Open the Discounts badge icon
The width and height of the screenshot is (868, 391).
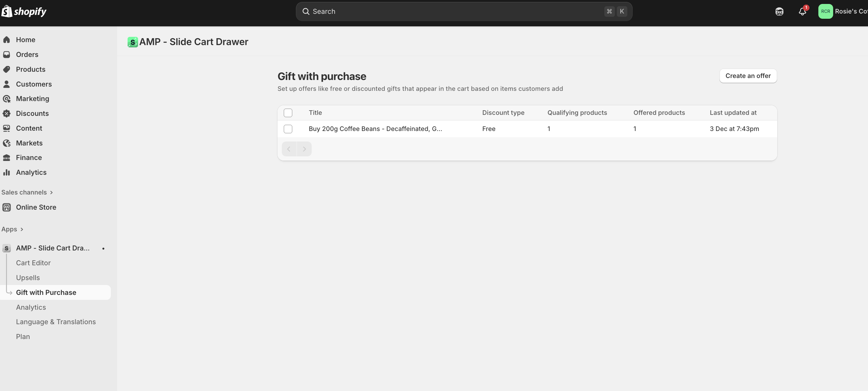[6, 113]
